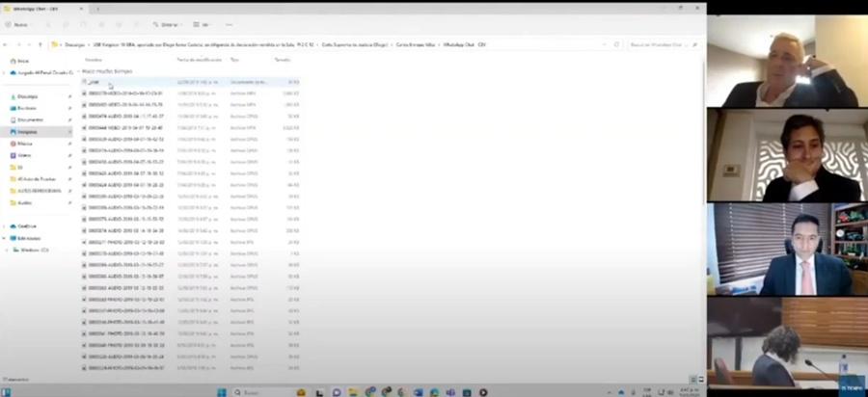Viewport: 868px width, 397px height.
Task: Open Inicio in the navigation pane
Action: (x=23, y=60)
